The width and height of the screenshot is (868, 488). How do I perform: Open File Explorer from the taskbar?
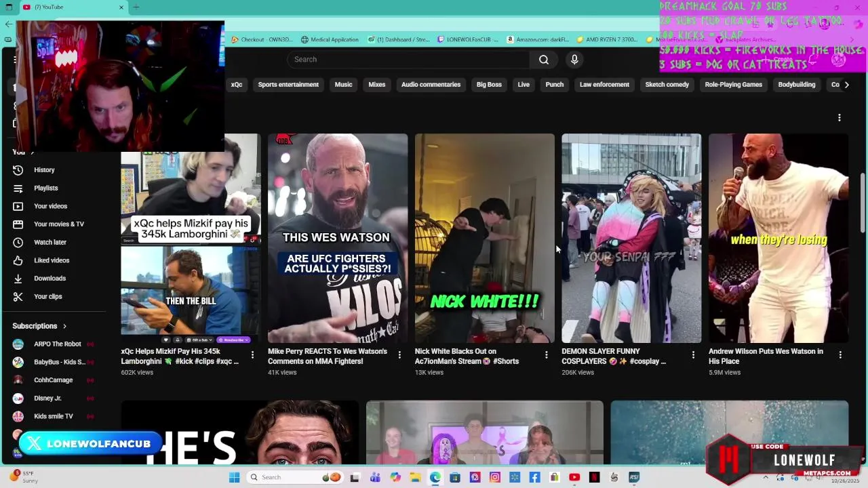point(415,477)
